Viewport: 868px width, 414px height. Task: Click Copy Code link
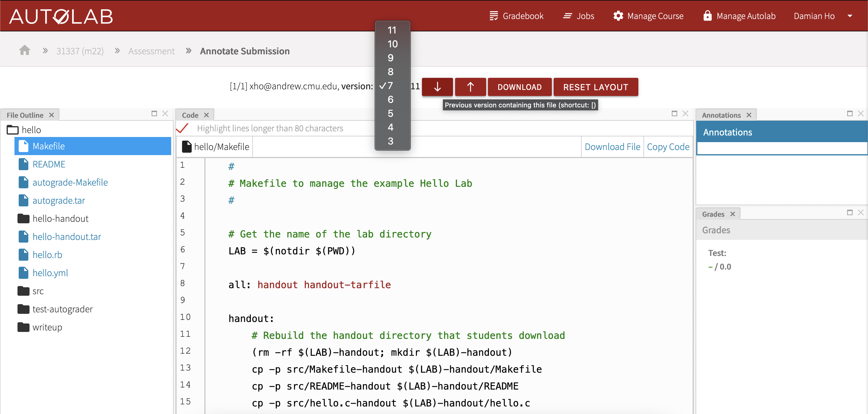point(668,147)
